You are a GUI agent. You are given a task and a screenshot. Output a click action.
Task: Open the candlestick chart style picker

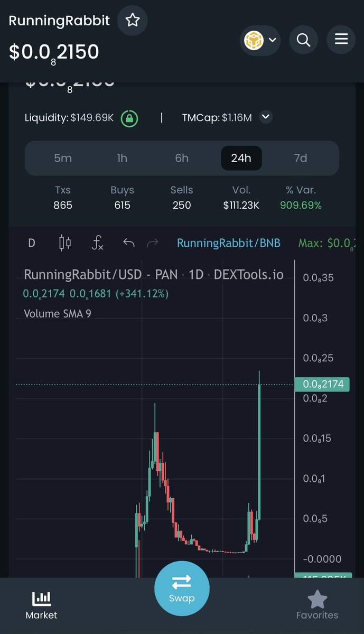point(64,243)
